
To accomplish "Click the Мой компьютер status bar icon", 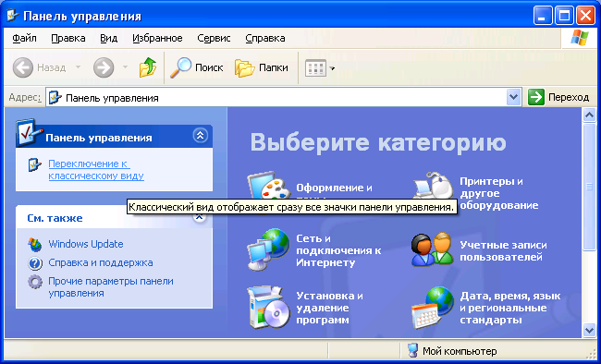I will pyautogui.click(x=412, y=350).
